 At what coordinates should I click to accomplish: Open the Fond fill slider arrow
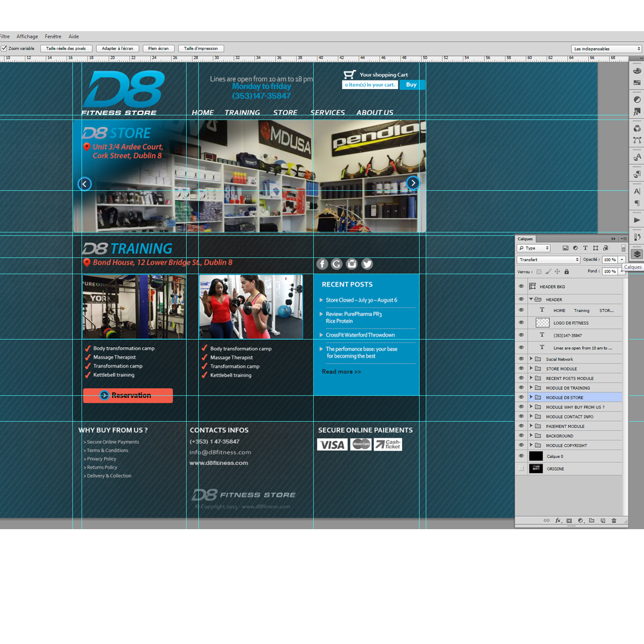click(622, 272)
